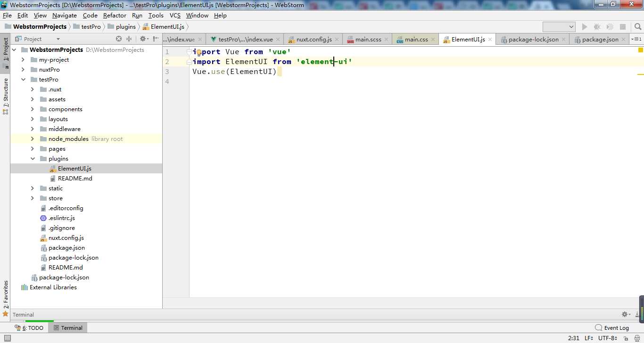The height and width of the screenshot is (343, 644).
Task: Open the Refactor menu
Action: [115, 16]
